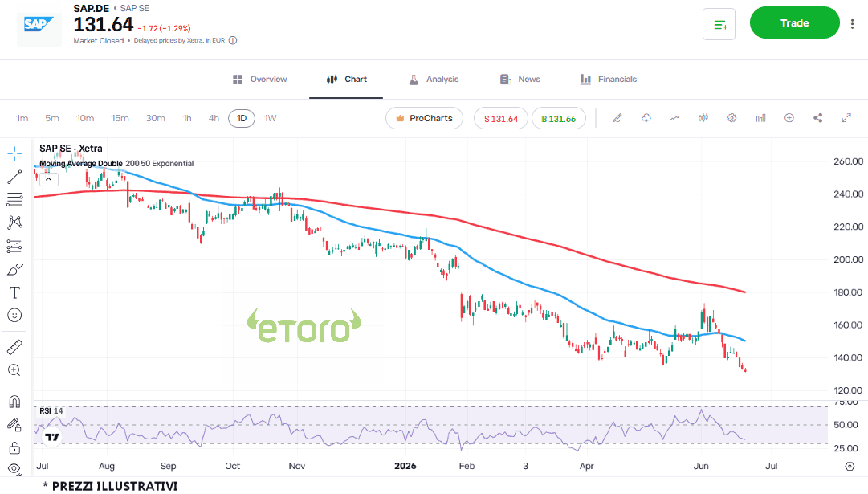Open the candlestick chart type selector
This screenshot has width=868, height=494.
[x=703, y=118]
